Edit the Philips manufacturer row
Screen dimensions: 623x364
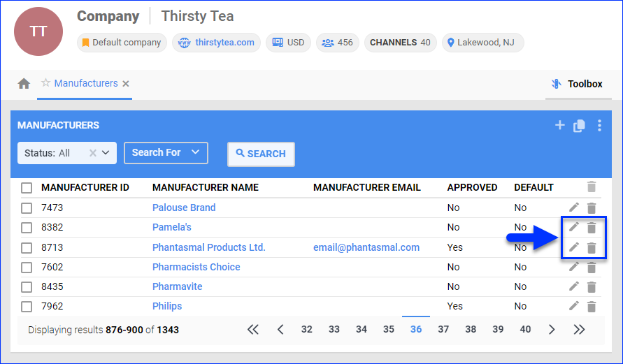coord(574,306)
